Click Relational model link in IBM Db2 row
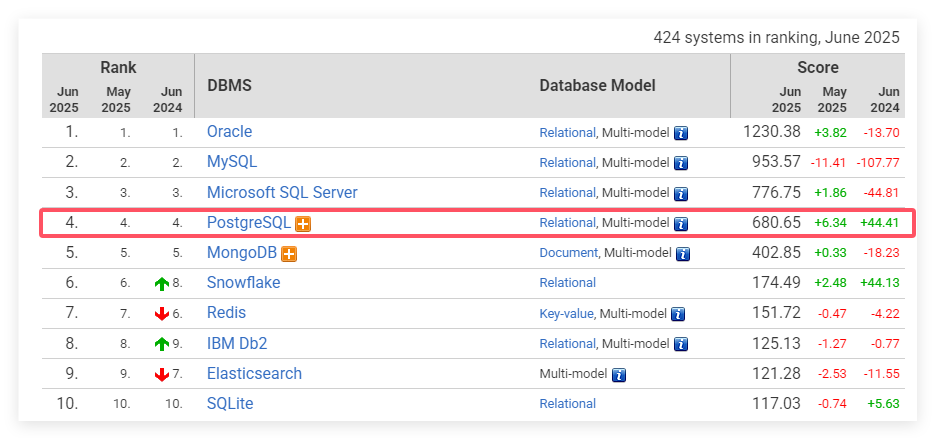This screenshot has width=934, height=438. tap(567, 344)
